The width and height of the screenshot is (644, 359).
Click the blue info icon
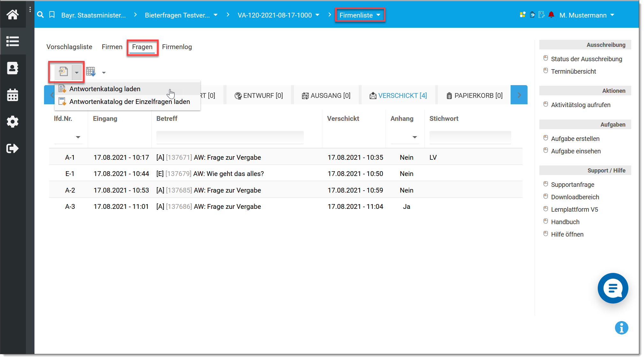tap(621, 328)
